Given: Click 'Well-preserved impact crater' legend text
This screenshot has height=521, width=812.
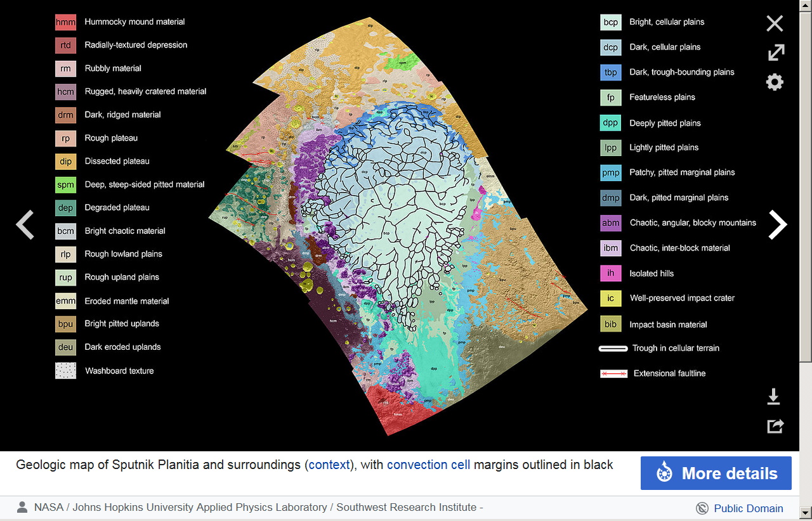Looking at the screenshot, I should click(x=682, y=298).
